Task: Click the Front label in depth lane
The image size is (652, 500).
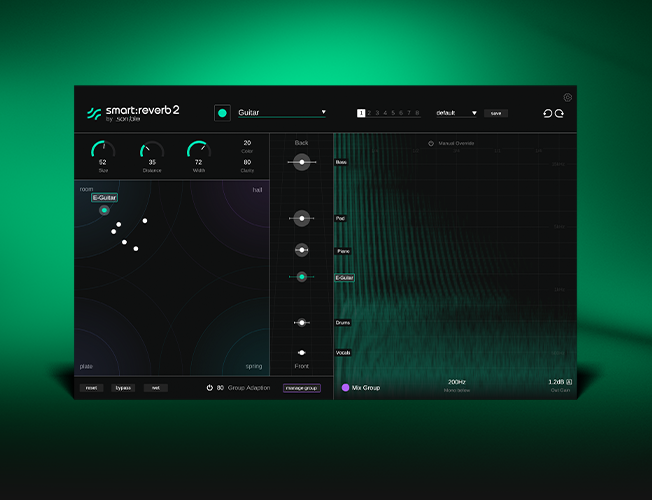Action: [301, 366]
